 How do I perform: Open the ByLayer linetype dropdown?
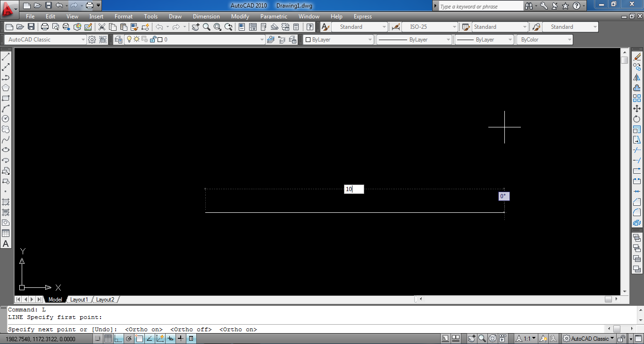[449, 40]
